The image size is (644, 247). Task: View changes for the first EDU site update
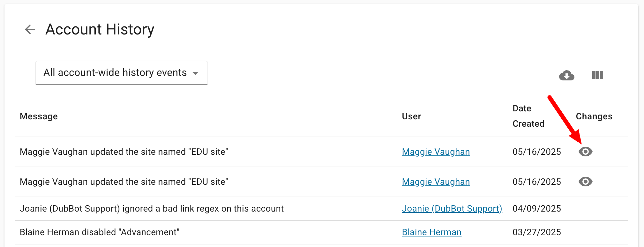pos(585,152)
